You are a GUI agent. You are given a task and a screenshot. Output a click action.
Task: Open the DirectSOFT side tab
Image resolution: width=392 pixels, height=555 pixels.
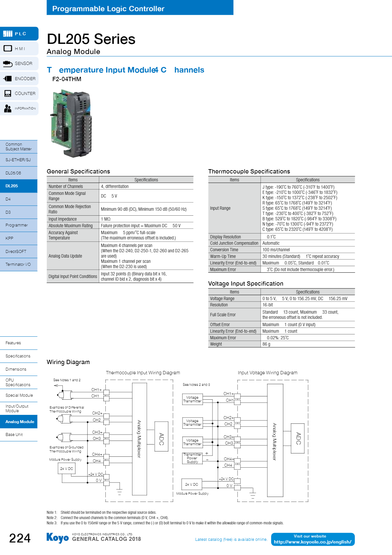coord(19,251)
